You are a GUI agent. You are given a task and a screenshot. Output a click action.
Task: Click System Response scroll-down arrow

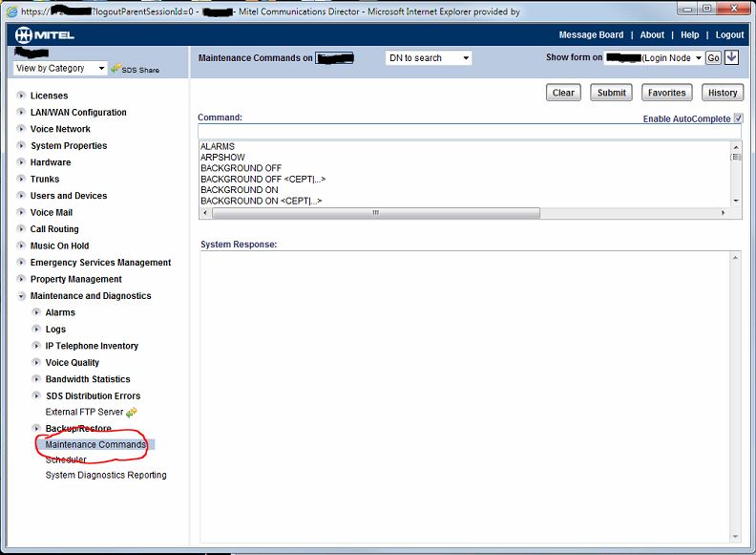coord(735,537)
